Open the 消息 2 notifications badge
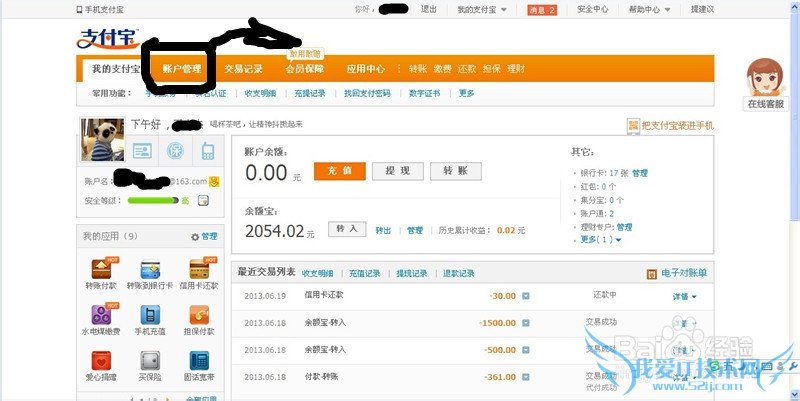 pos(542,10)
